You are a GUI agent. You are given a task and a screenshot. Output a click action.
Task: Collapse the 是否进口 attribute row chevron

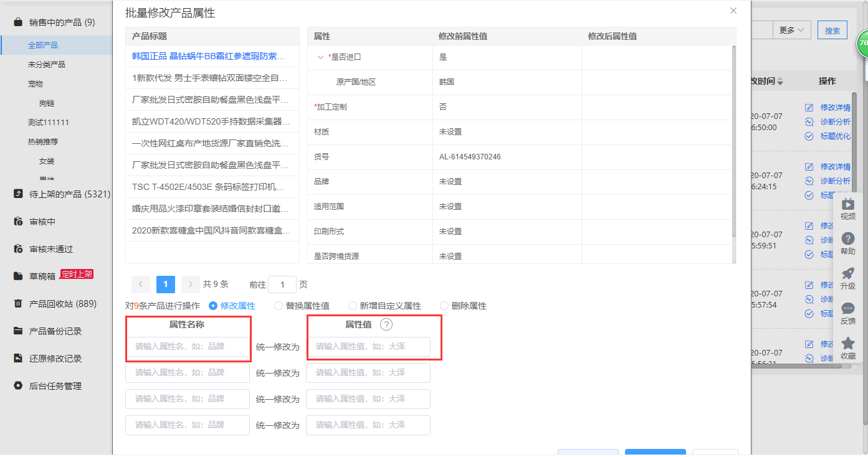point(321,57)
